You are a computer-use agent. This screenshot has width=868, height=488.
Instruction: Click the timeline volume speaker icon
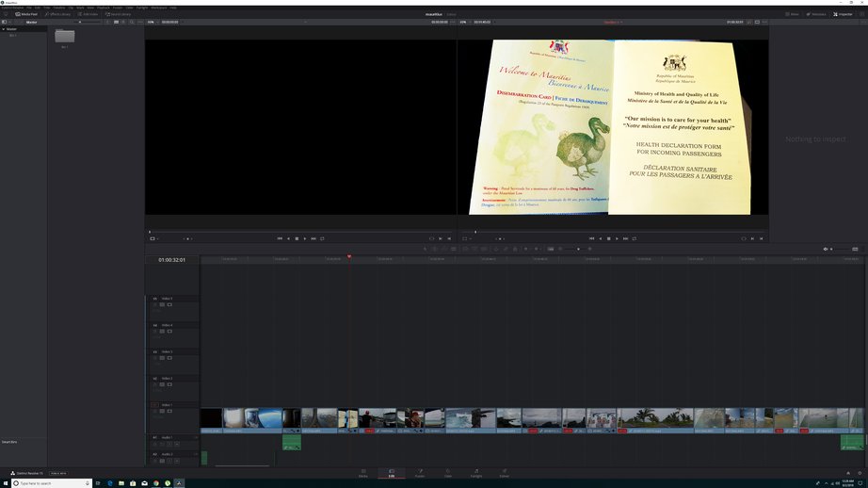826,249
